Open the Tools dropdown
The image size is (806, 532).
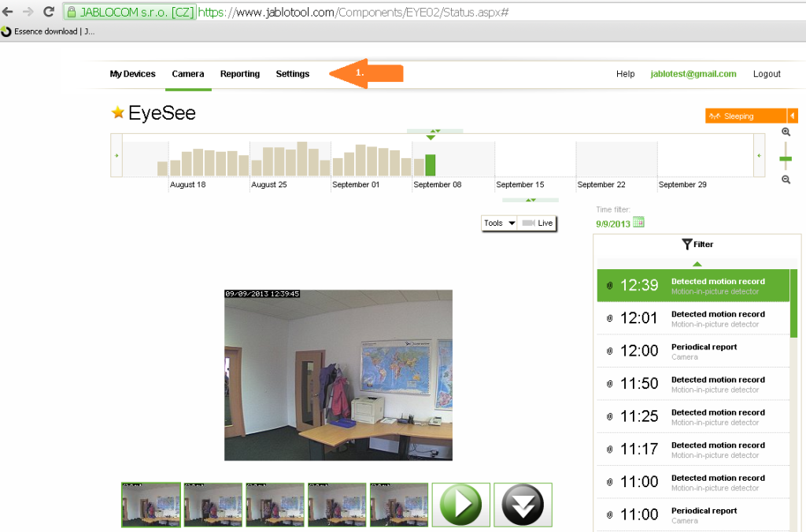(x=498, y=223)
